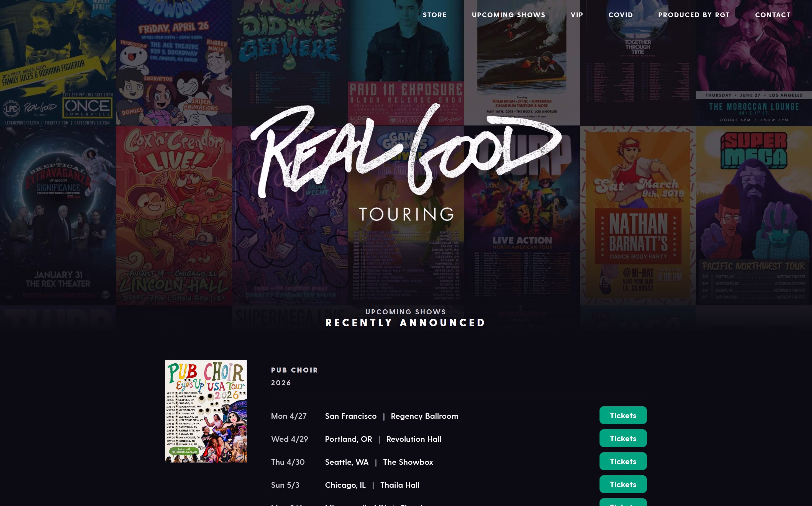Open the STORE menu item
This screenshot has width=812, height=506.
click(x=434, y=15)
